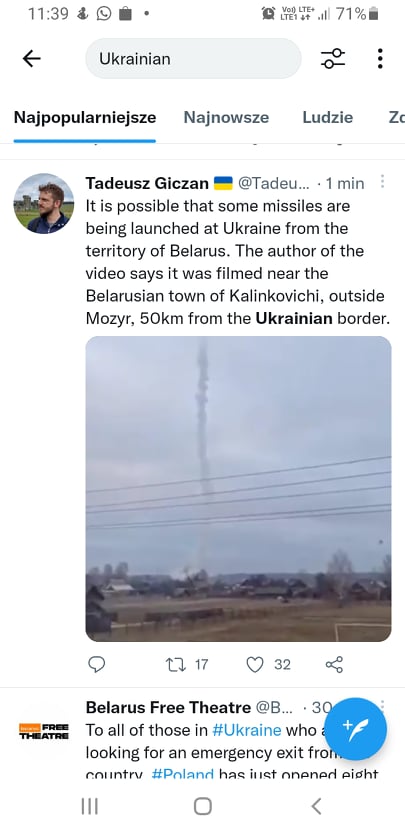This screenshot has height=833, width=405.
Task: Share Tadeusz Giczan's tweet
Action: click(x=334, y=664)
